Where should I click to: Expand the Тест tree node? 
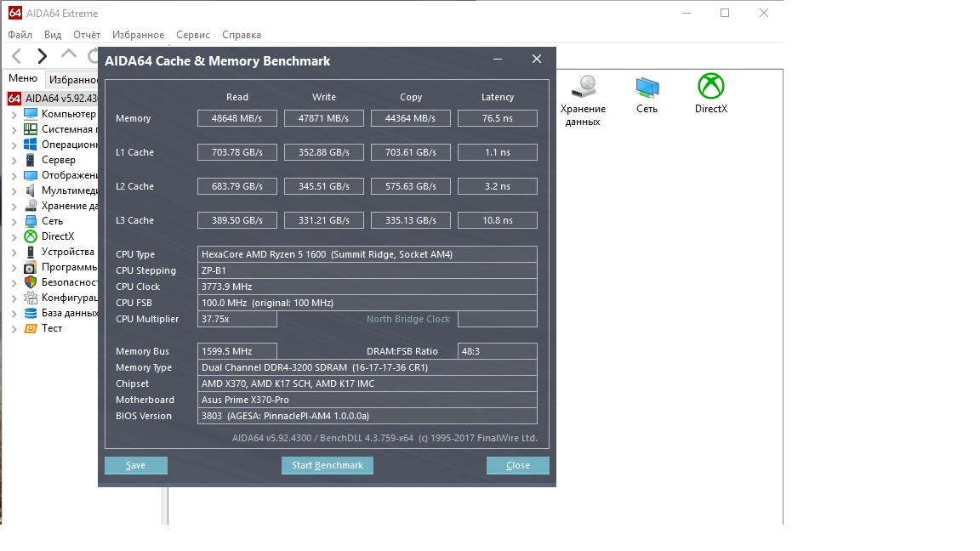(14, 328)
